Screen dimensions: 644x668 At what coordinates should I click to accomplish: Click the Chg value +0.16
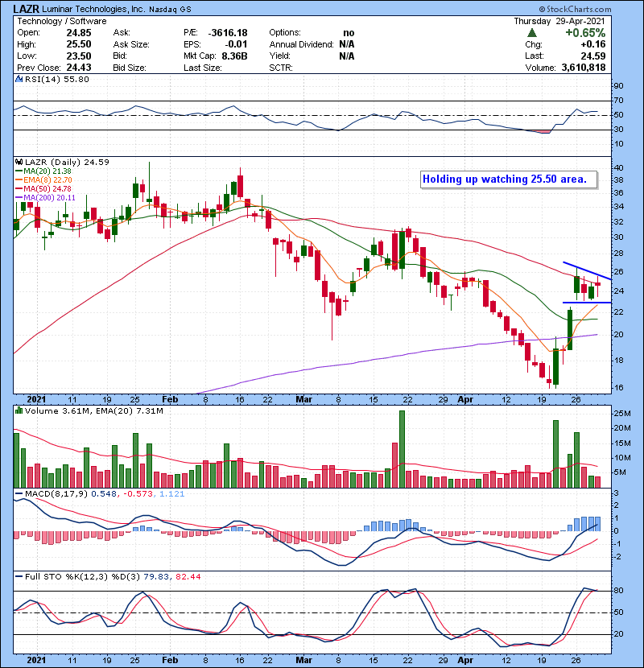pyautogui.click(x=592, y=44)
